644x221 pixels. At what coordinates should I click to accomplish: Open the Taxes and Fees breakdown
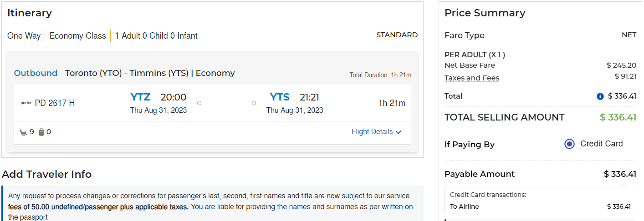click(x=472, y=78)
